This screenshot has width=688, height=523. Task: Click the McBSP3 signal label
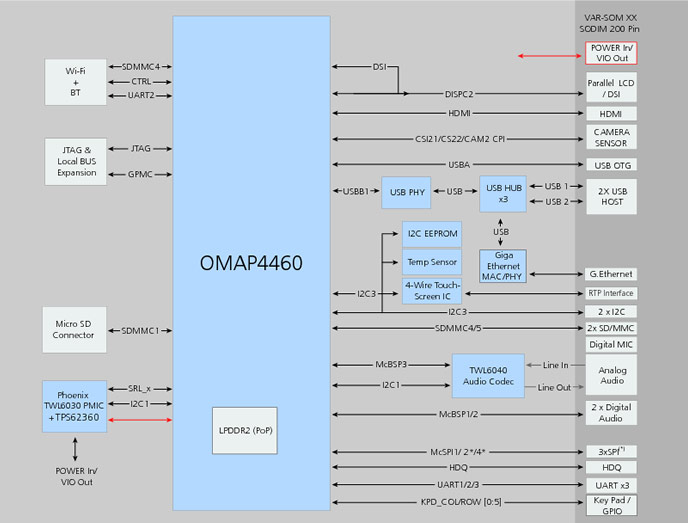coord(391,365)
